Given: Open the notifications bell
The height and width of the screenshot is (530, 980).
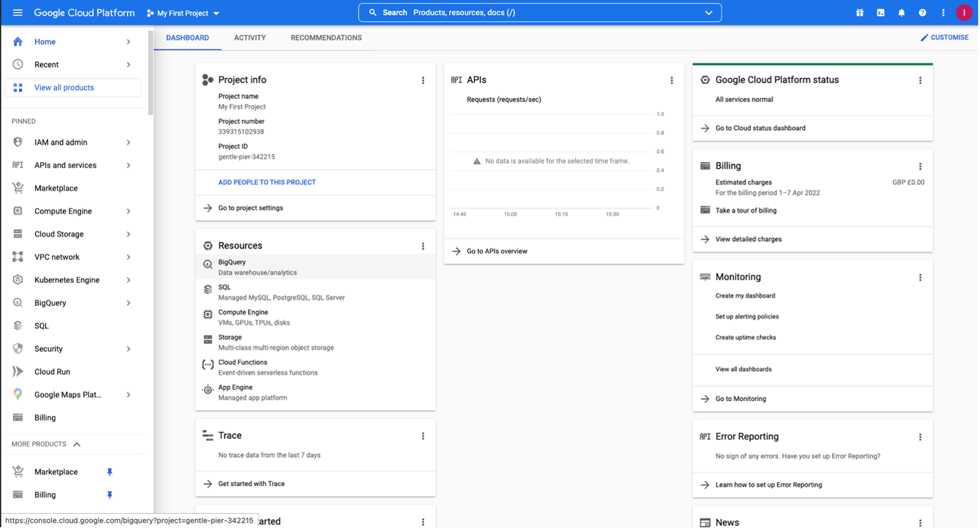Looking at the screenshot, I should pos(902,13).
